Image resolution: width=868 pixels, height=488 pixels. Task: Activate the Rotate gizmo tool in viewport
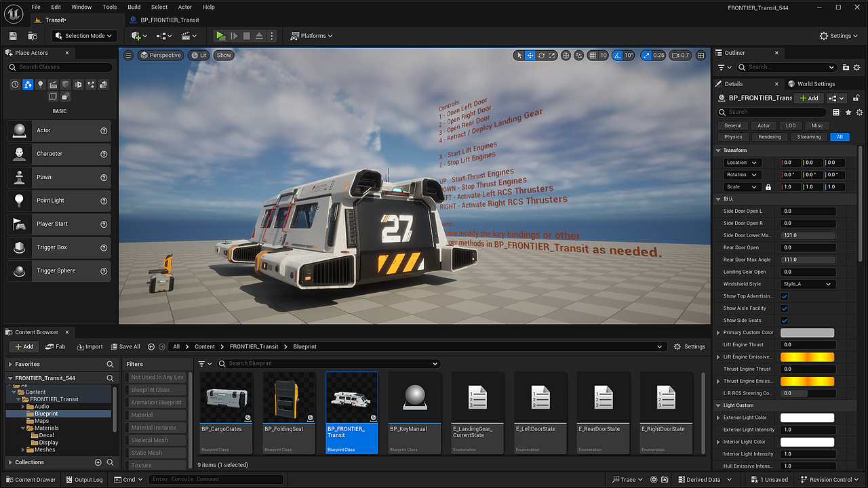(x=541, y=56)
